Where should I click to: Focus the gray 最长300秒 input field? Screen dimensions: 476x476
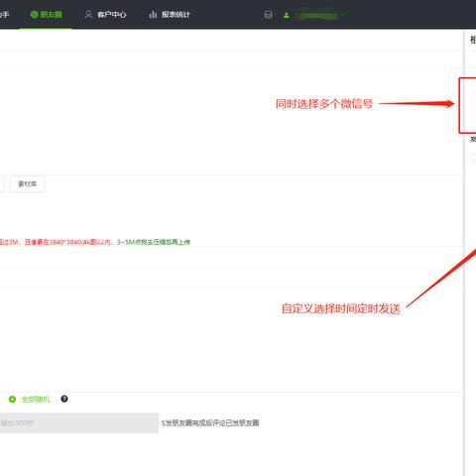[79, 422]
